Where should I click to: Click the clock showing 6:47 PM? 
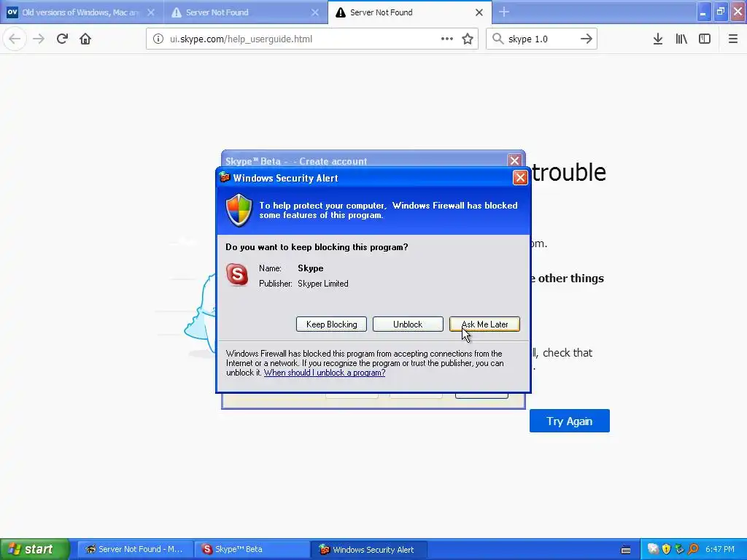(x=720, y=550)
